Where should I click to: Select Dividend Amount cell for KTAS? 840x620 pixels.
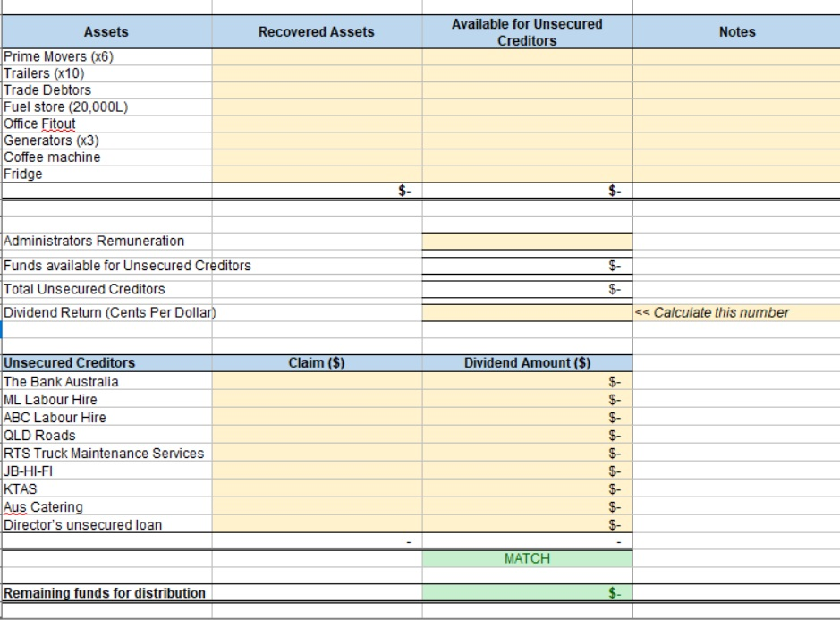pyautogui.click(x=527, y=489)
